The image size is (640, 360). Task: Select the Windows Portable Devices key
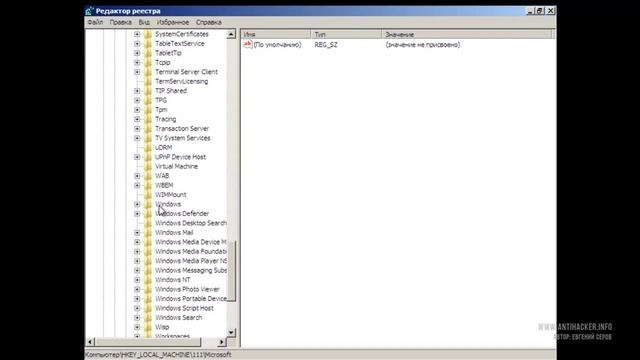point(191,298)
